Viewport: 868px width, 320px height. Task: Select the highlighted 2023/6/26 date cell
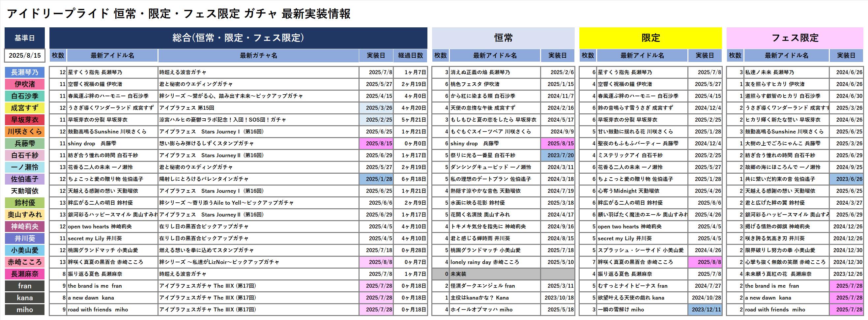pos(846,179)
